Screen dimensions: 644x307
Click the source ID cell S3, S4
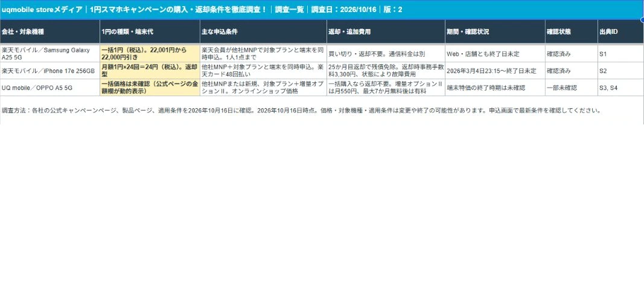point(621,88)
